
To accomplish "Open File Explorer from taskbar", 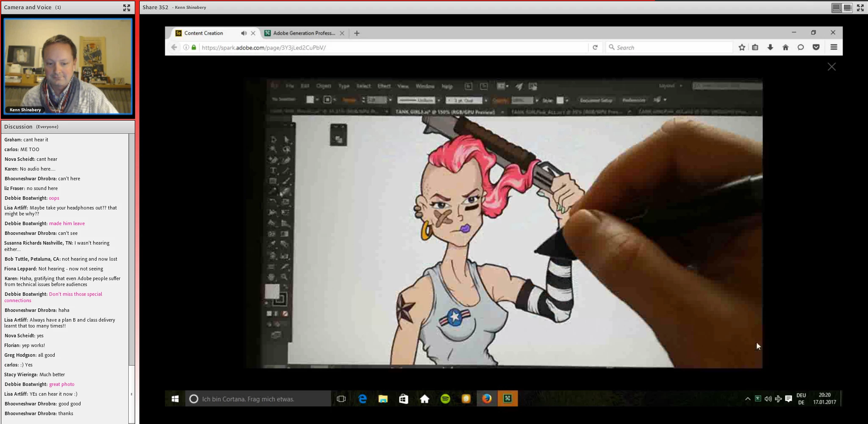I will tap(383, 399).
